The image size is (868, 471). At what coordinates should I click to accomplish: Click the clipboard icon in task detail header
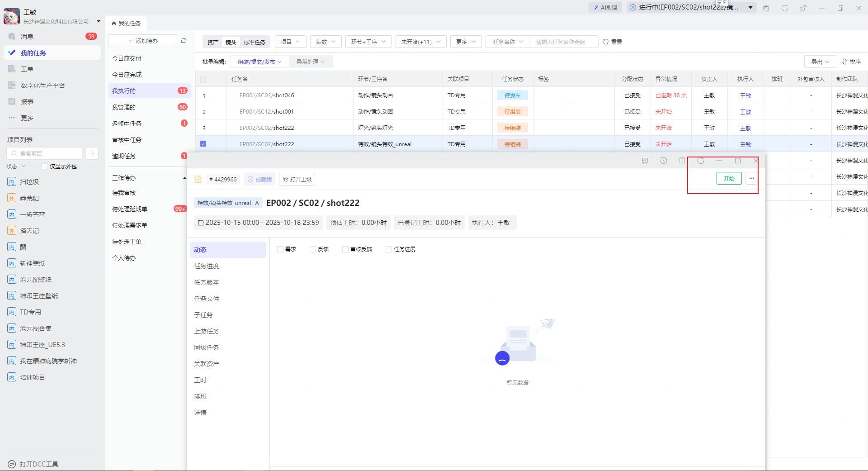(682, 161)
